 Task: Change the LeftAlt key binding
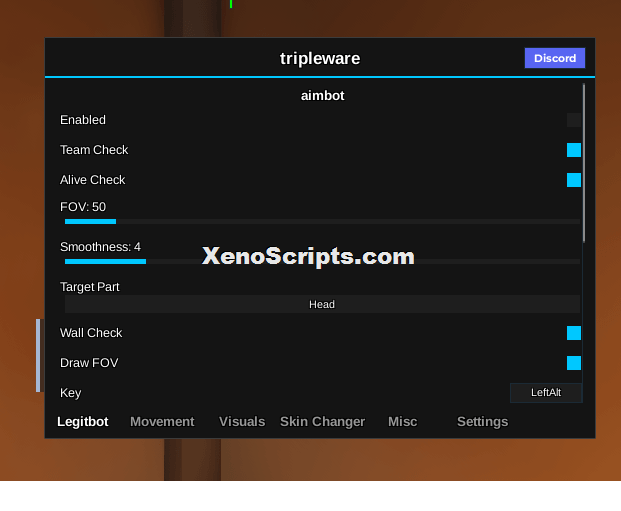[x=546, y=393]
